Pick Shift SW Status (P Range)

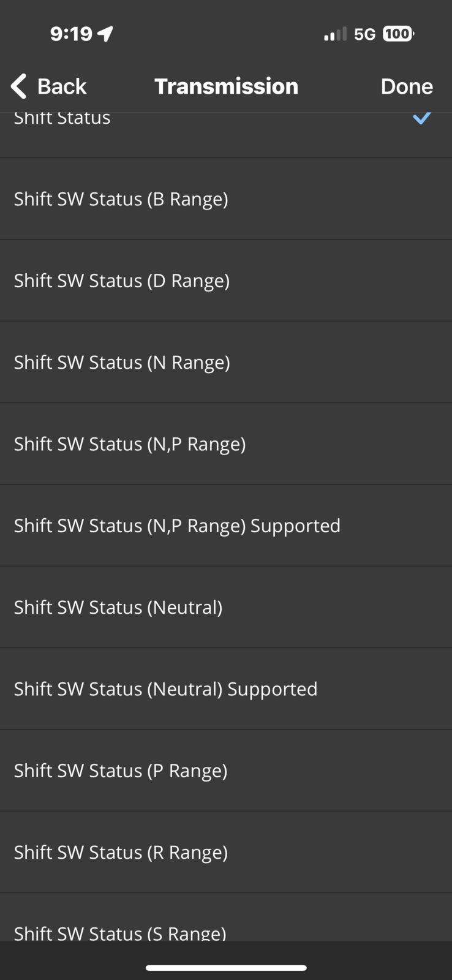coord(226,771)
